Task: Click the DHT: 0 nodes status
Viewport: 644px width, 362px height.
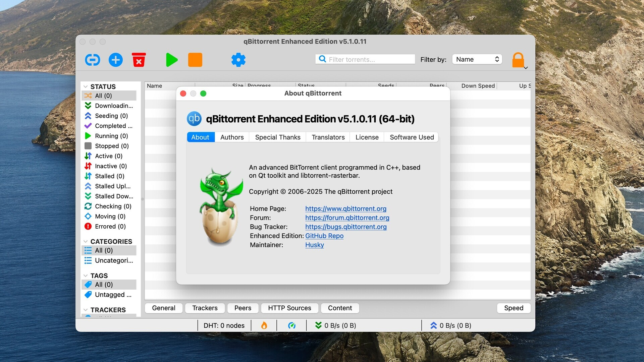Action: (224, 325)
